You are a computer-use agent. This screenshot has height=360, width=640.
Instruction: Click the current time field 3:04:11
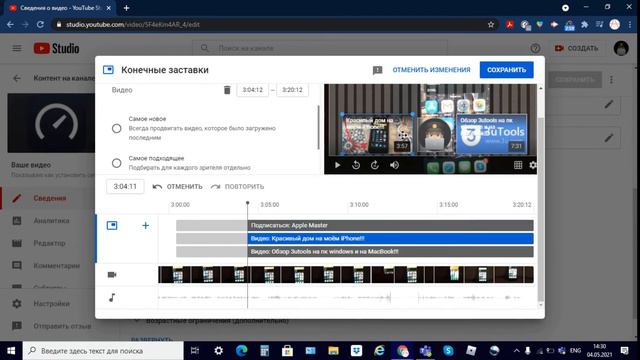(x=125, y=187)
